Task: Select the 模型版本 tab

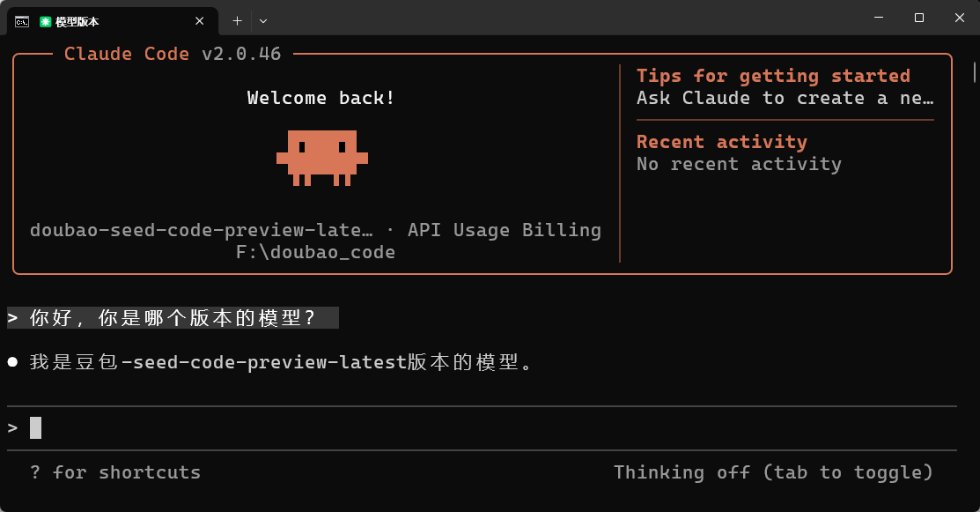Action: pyautogui.click(x=106, y=21)
